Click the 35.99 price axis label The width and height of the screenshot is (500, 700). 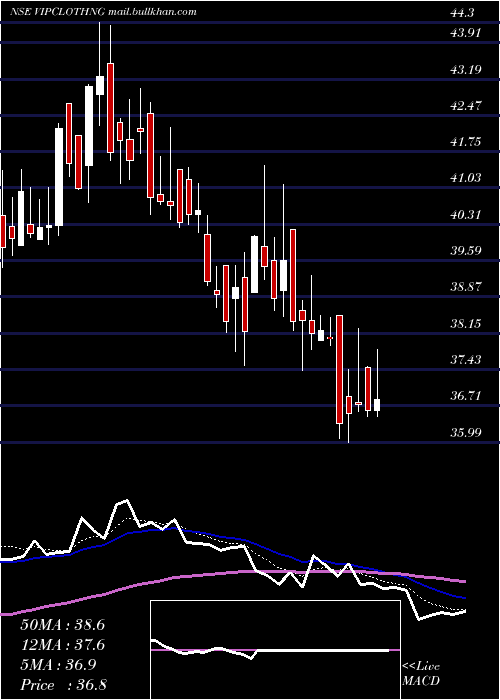466,432
